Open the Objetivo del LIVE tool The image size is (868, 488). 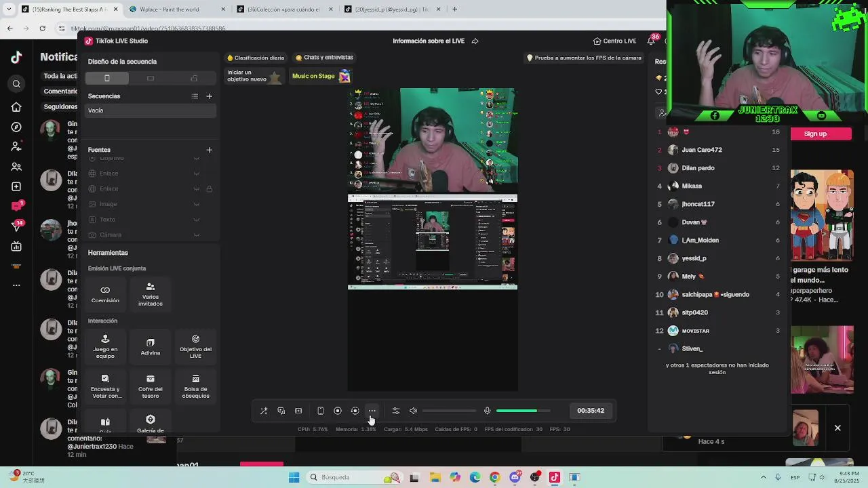tap(195, 346)
